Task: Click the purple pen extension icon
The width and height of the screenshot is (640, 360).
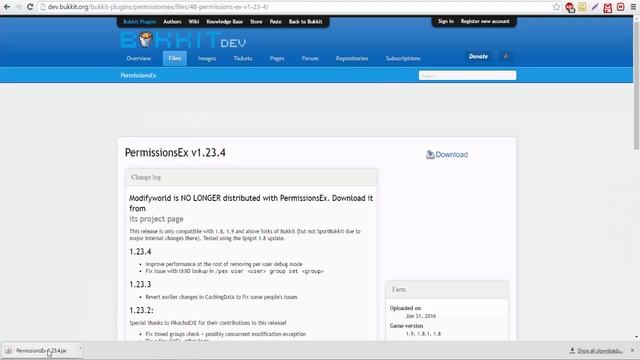Action: 595,7
